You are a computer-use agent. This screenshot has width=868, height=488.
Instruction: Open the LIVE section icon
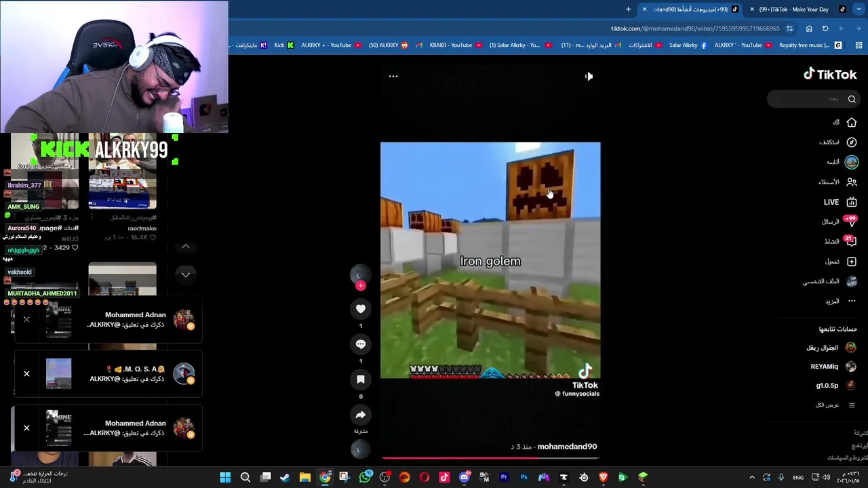click(x=852, y=202)
